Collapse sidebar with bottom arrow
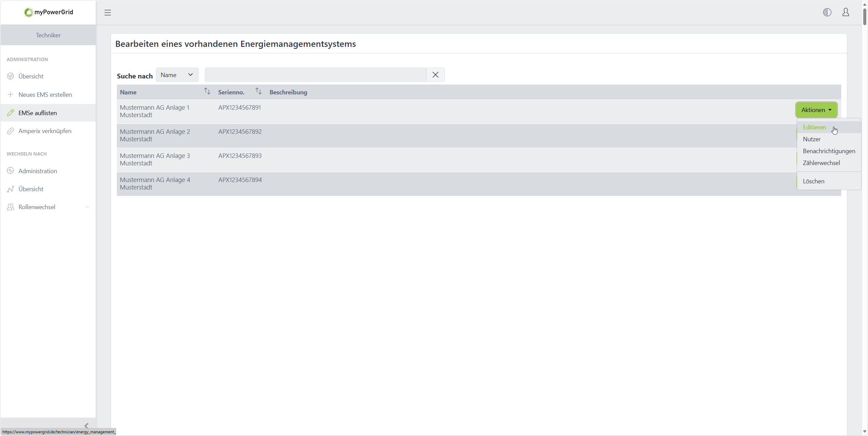 (86, 425)
